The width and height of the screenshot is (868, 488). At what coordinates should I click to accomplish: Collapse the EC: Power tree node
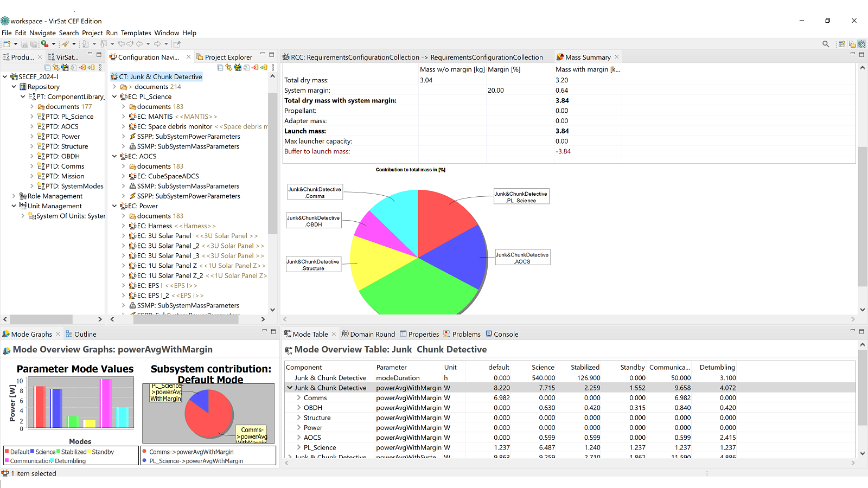(114, 206)
